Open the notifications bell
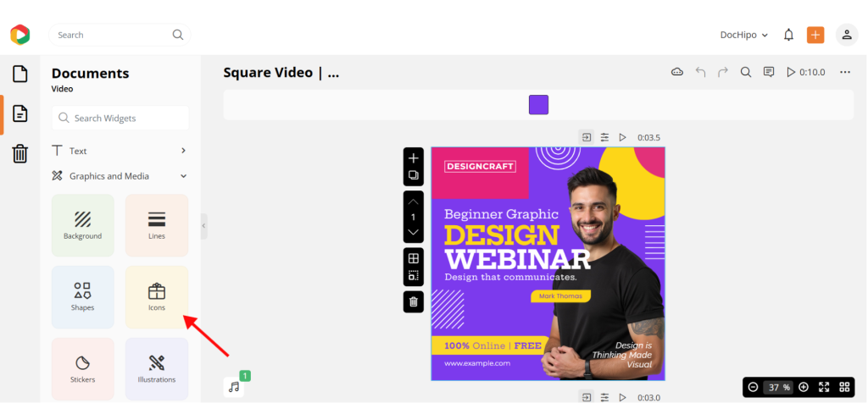 (x=788, y=35)
